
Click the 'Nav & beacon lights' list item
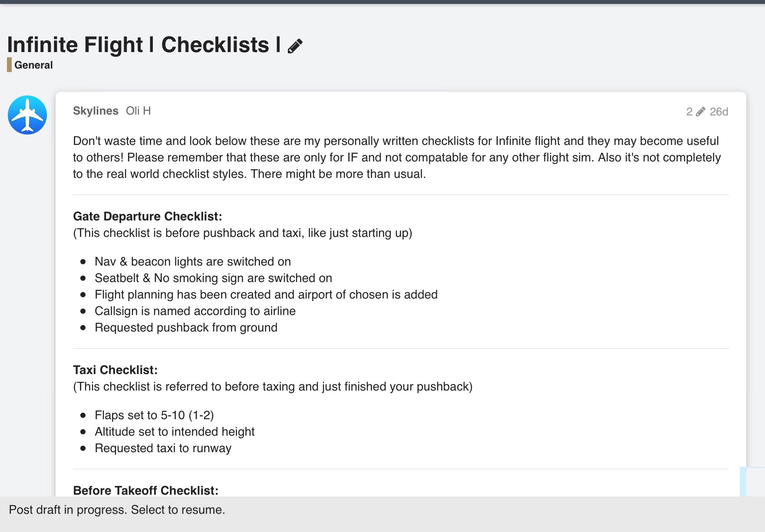pyautogui.click(x=193, y=262)
